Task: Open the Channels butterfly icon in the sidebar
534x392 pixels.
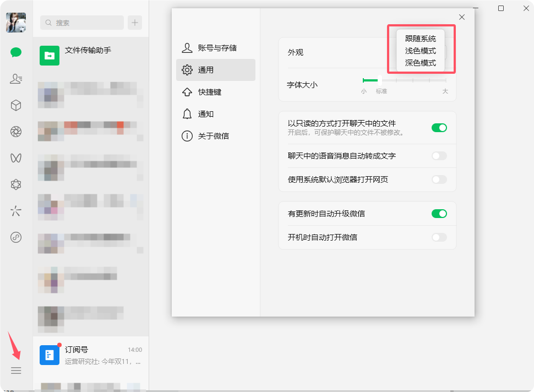Action: (16, 158)
